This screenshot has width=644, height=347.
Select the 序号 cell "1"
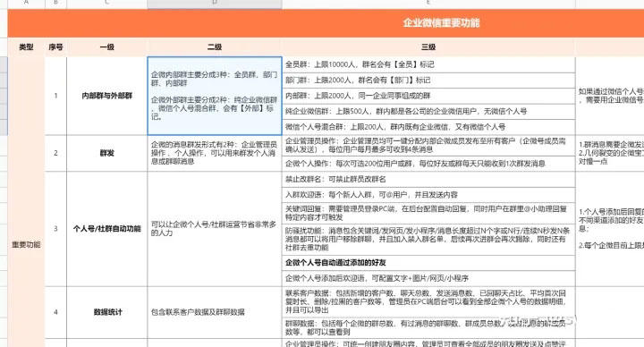click(x=55, y=96)
